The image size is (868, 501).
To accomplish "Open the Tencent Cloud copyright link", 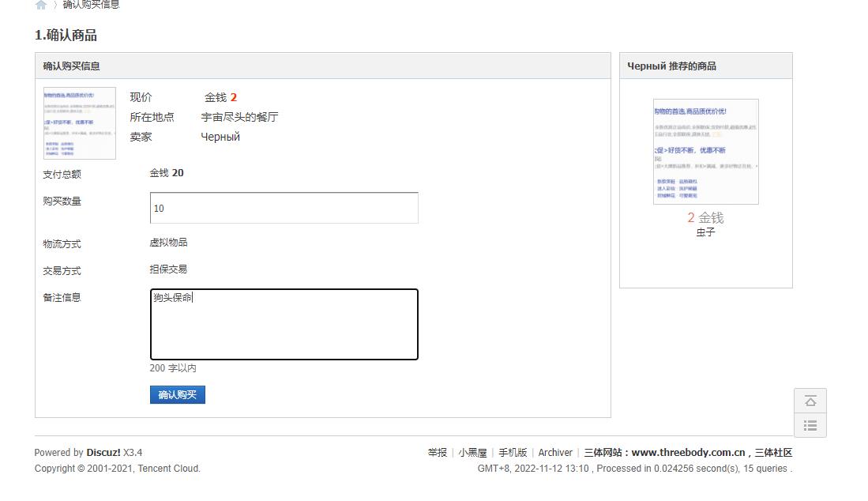I will [168, 469].
